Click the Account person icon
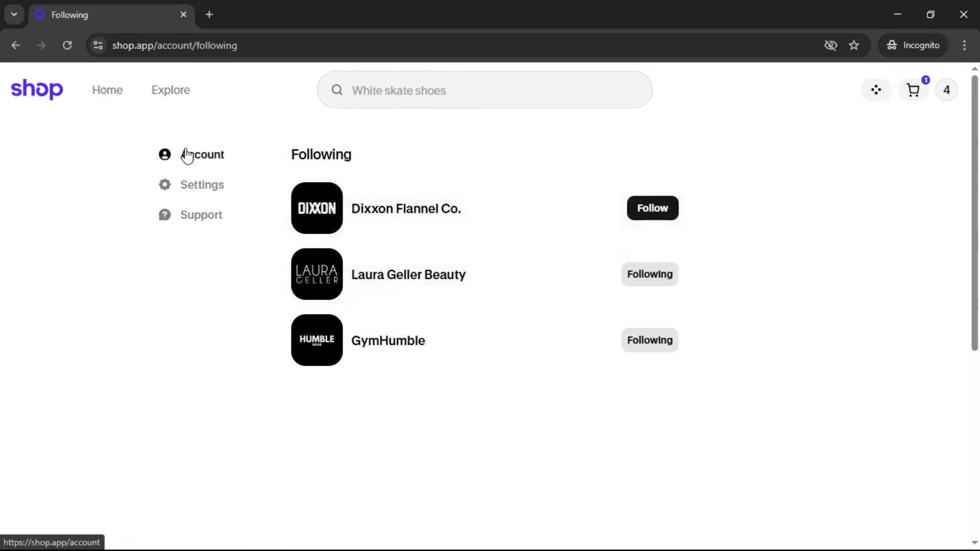Viewport: 980px width, 551px height. pyautogui.click(x=164, y=155)
